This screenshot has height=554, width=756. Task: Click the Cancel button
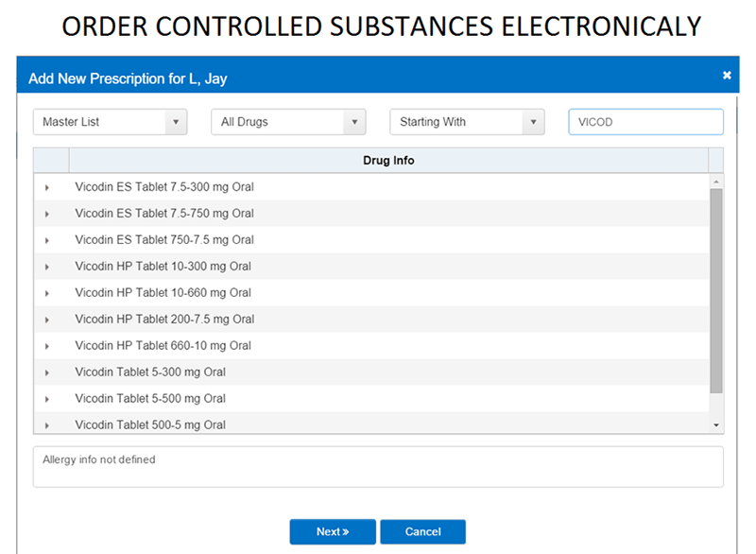point(422,531)
